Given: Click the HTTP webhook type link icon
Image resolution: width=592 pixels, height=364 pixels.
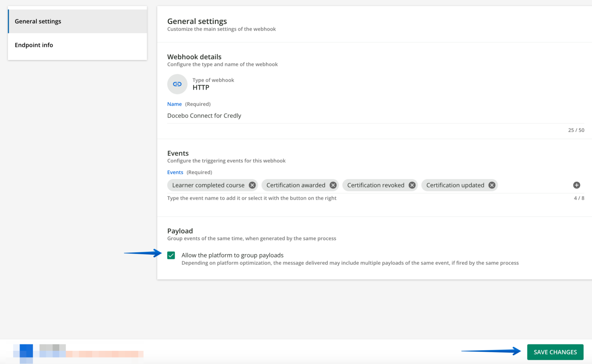Looking at the screenshot, I should pos(177,84).
